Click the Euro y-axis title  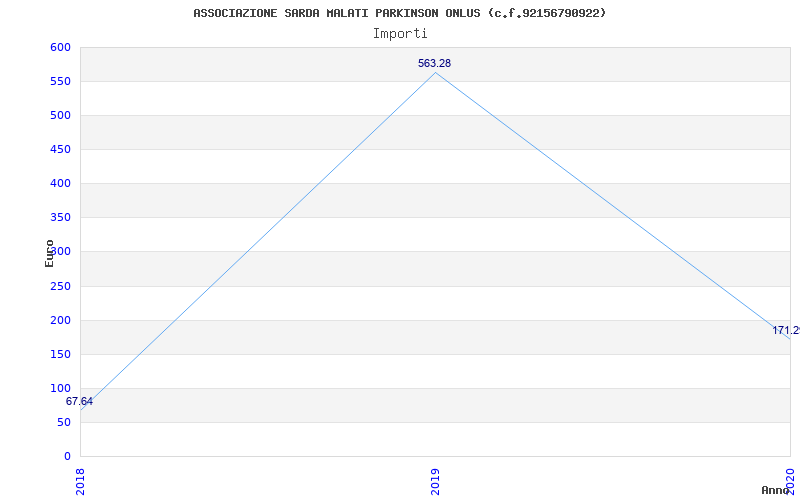(x=49, y=253)
